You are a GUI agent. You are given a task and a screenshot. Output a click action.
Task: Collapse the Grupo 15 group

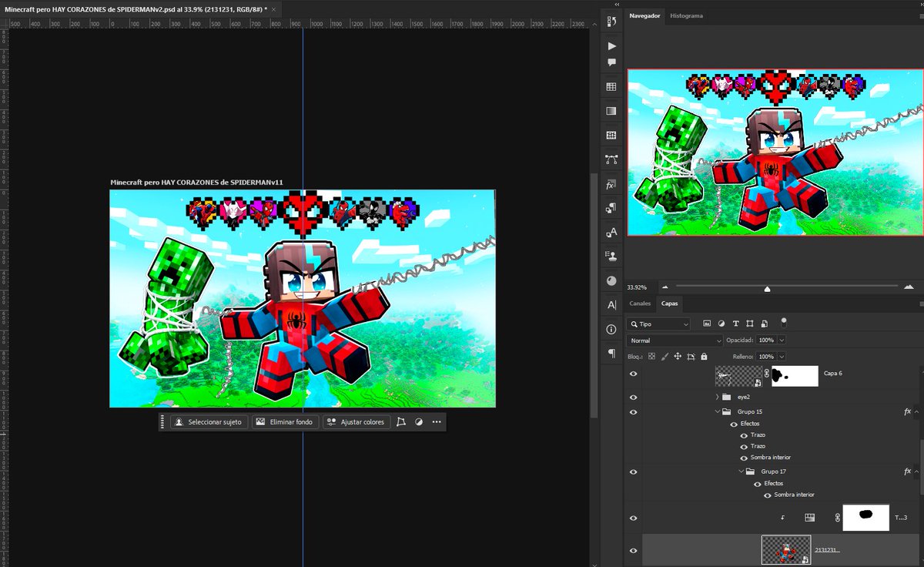[717, 412]
